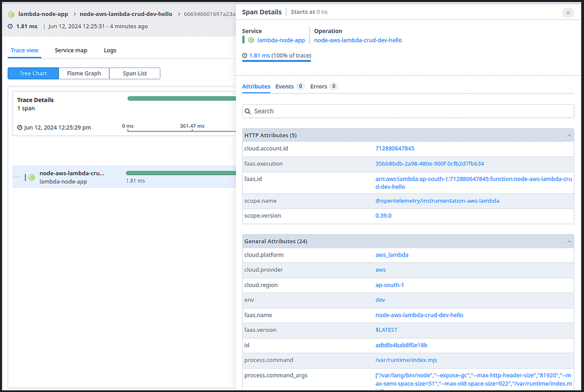
Task: Open the Events tab in Span Details
Action: click(x=284, y=86)
